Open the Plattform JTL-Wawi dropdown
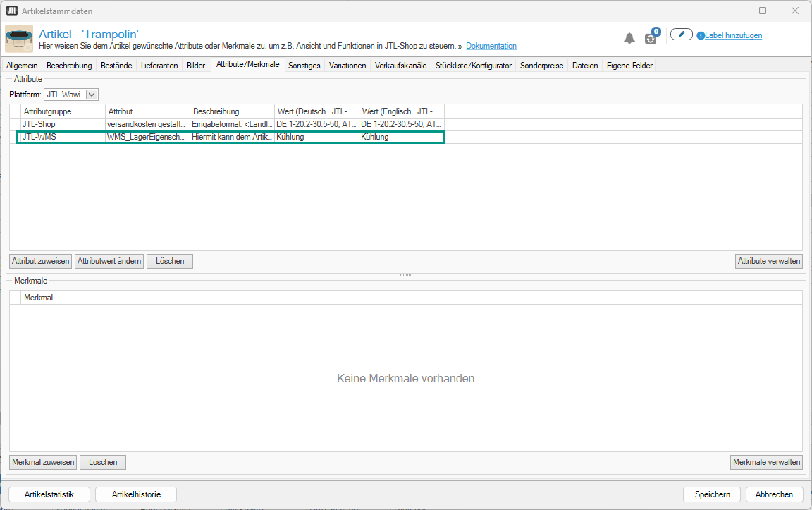Viewport: 812px width, 510px height. point(92,94)
